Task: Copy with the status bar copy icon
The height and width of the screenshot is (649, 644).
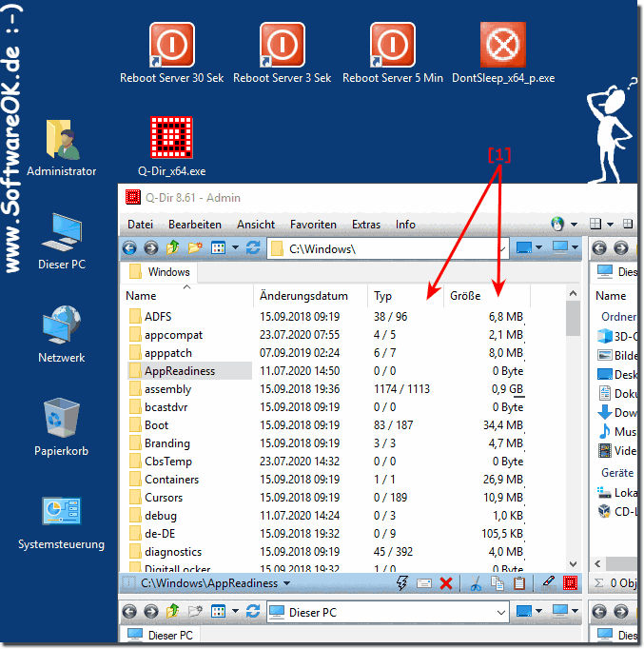Action: 498,583
